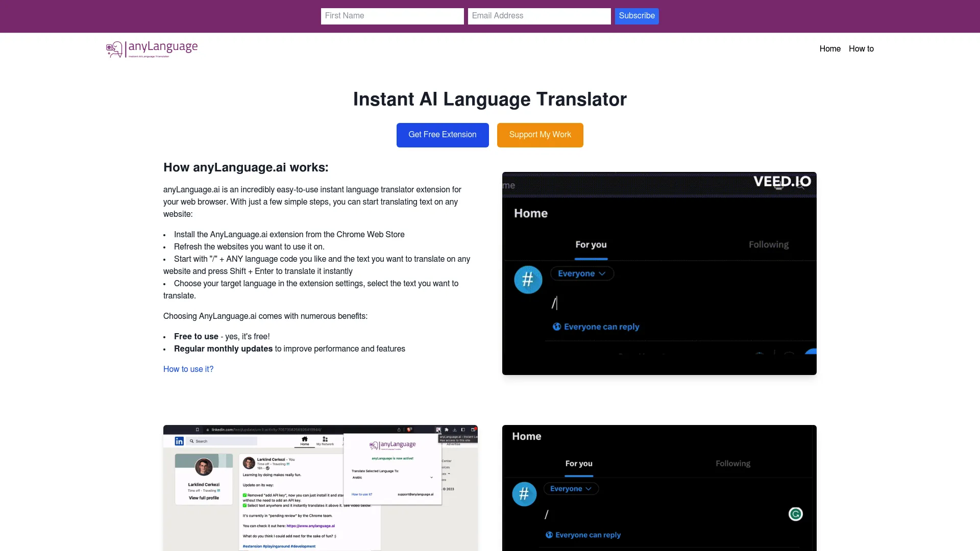Click the LinkedIn logo icon in screenshot
Image resolution: width=980 pixels, height=551 pixels.
click(179, 441)
